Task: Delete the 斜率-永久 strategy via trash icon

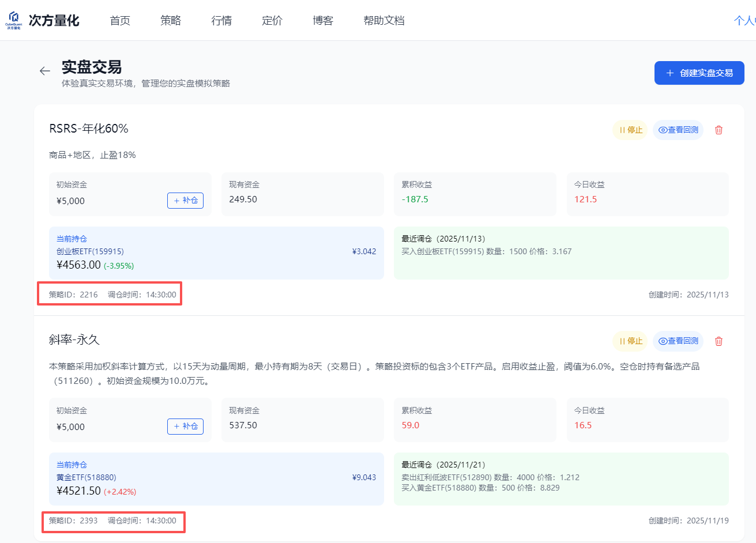Action: [719, 341]
